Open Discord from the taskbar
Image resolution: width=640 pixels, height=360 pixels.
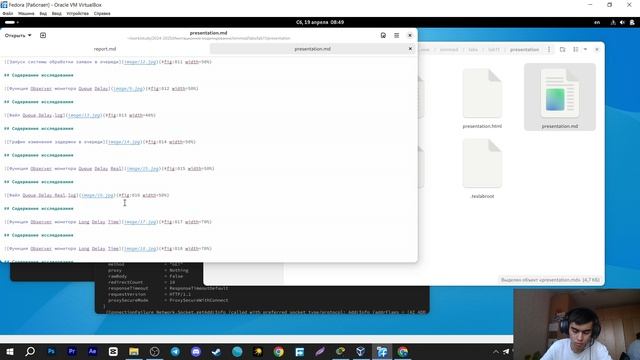(x=196, y=351)
